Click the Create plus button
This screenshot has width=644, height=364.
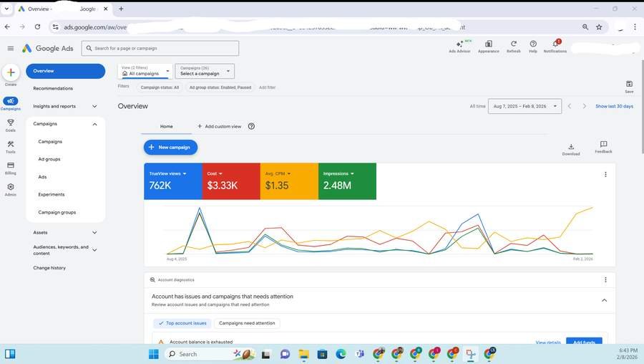tap(11, 73)
